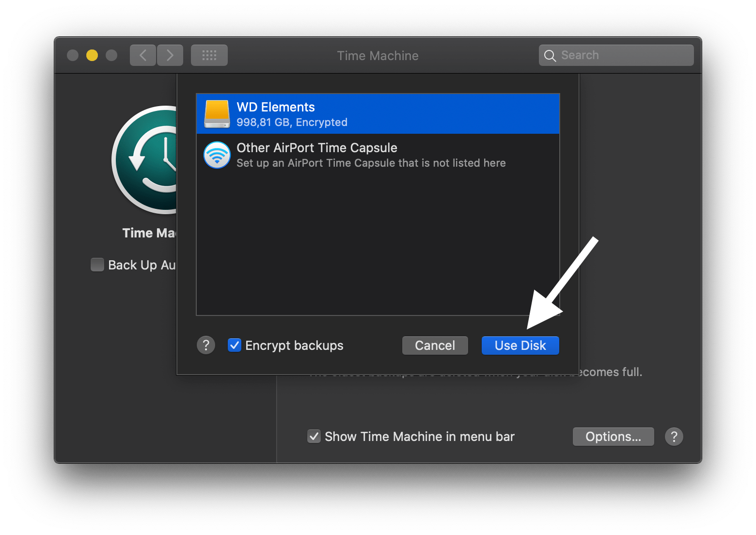Open the Options... button
The height and width of the screenshot is (535, 756).
pos(613,437)
